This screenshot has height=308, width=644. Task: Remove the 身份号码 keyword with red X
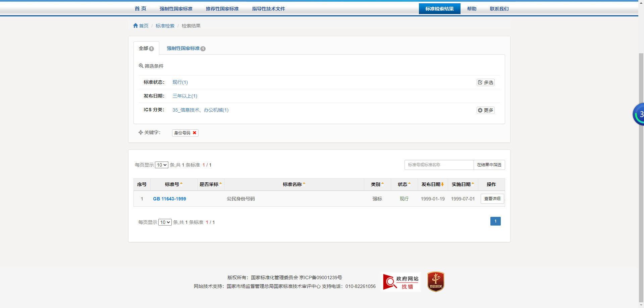pyautogui.click(x=195, y=133)
